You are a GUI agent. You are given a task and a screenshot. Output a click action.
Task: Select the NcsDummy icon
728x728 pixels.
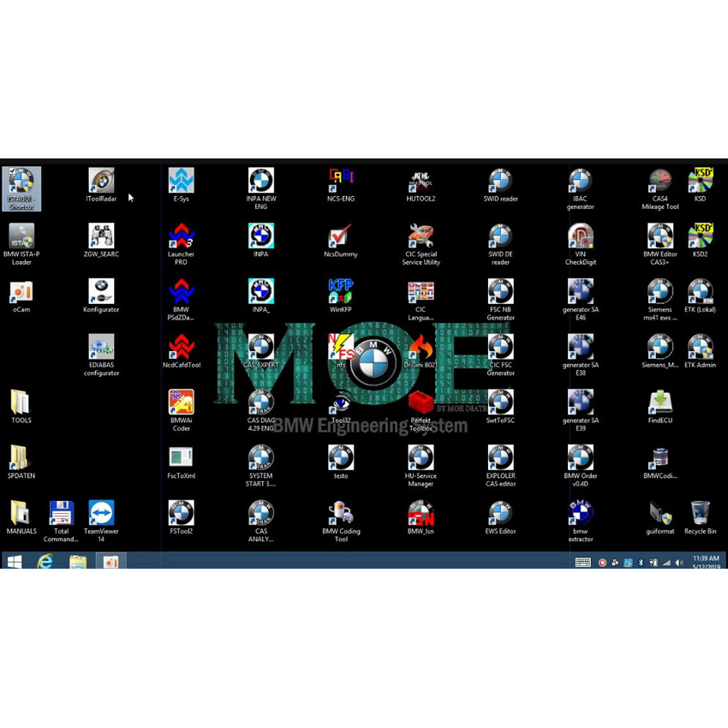[341, 241]
